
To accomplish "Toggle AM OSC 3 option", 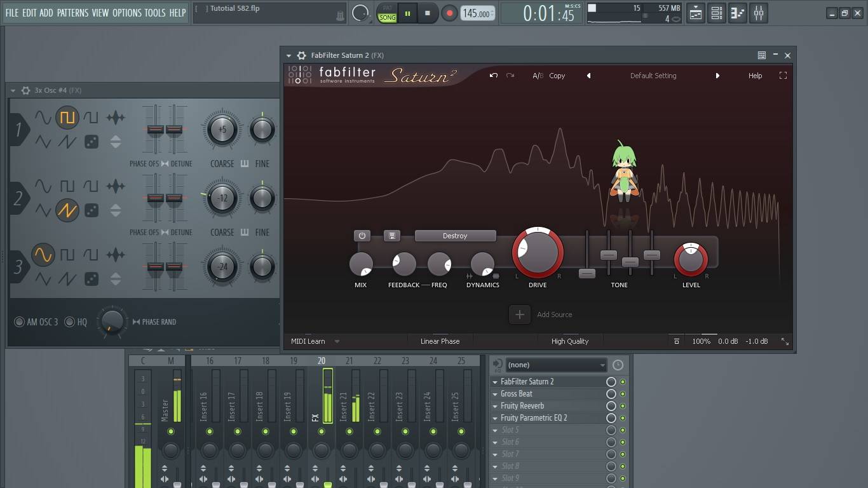I will [20, 322].
